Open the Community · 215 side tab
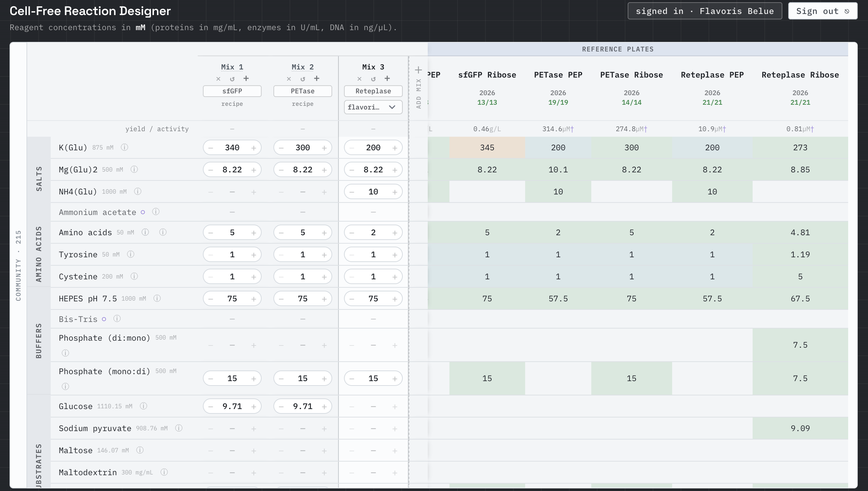The image size is (868, 491). tap(18, 265)
